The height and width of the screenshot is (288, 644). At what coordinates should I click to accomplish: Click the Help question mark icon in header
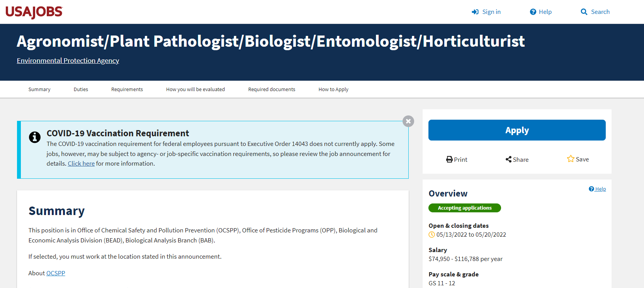pos(533,12)
